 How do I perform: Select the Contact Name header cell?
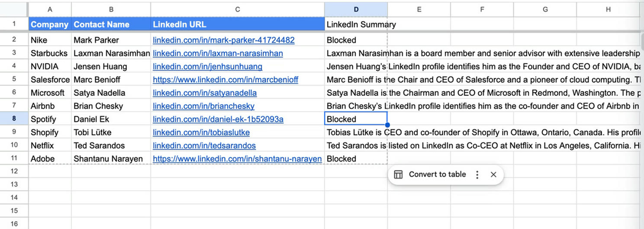tap(111, 24)
